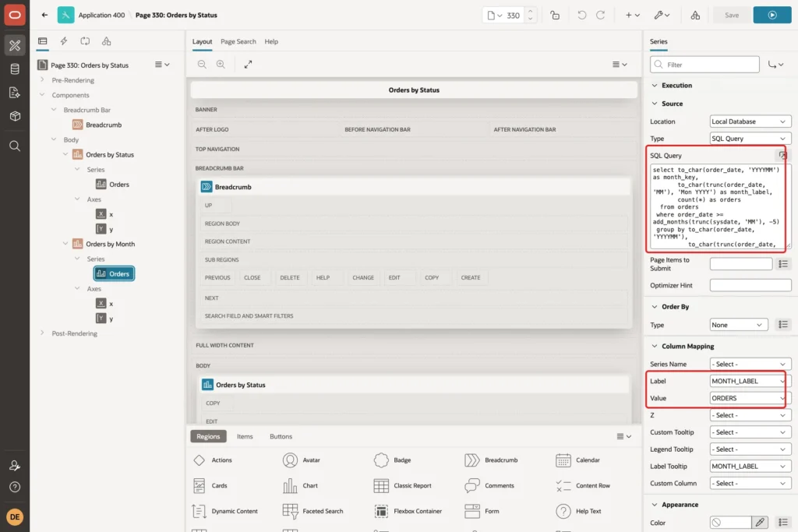Open the source Type SQL Query dropdown
The image size is (798, 532).
[750, 139]
